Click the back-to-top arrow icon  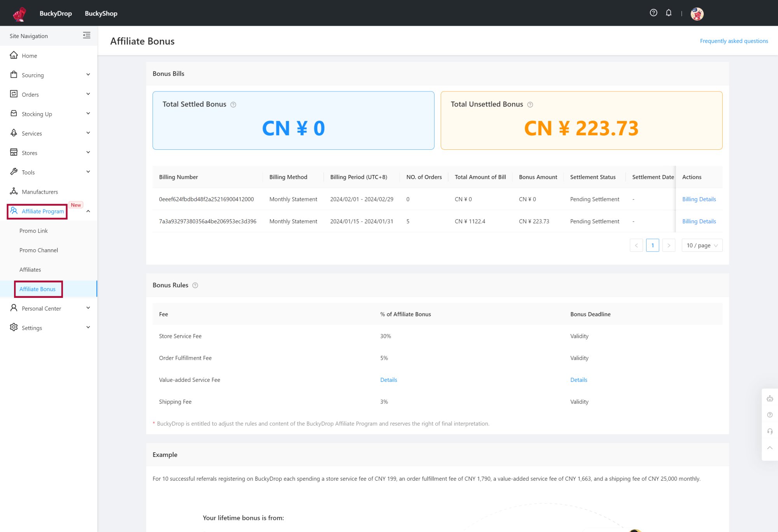[770, 448]
